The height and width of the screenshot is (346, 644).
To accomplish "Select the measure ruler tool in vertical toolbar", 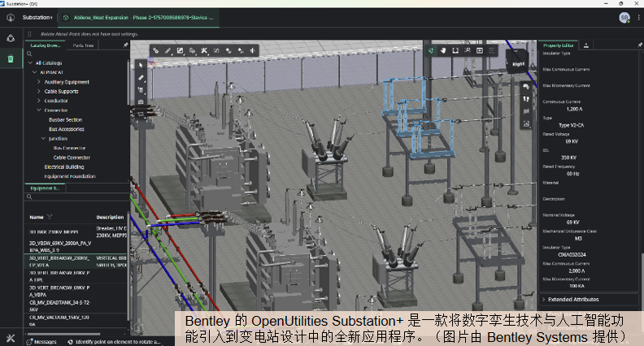I will click(141, 77).
